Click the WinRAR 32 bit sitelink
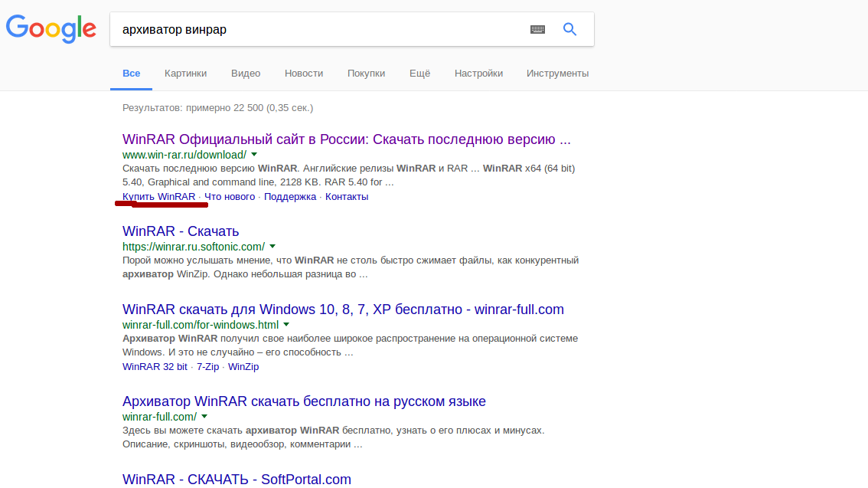Viewport: 868px width, 488px height. pyautogui.click(x=155, y=367)
